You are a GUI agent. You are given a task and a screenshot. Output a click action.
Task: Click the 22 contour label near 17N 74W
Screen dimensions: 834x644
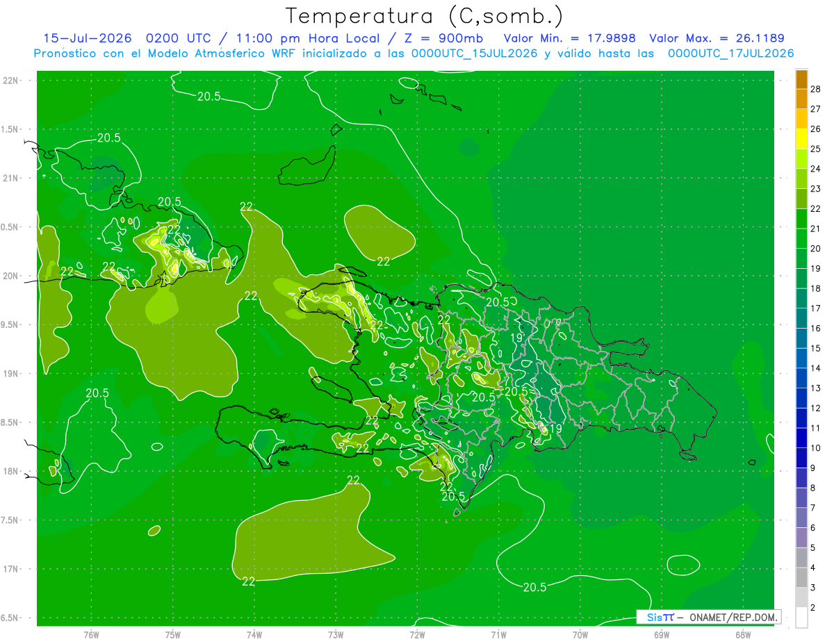248,581
